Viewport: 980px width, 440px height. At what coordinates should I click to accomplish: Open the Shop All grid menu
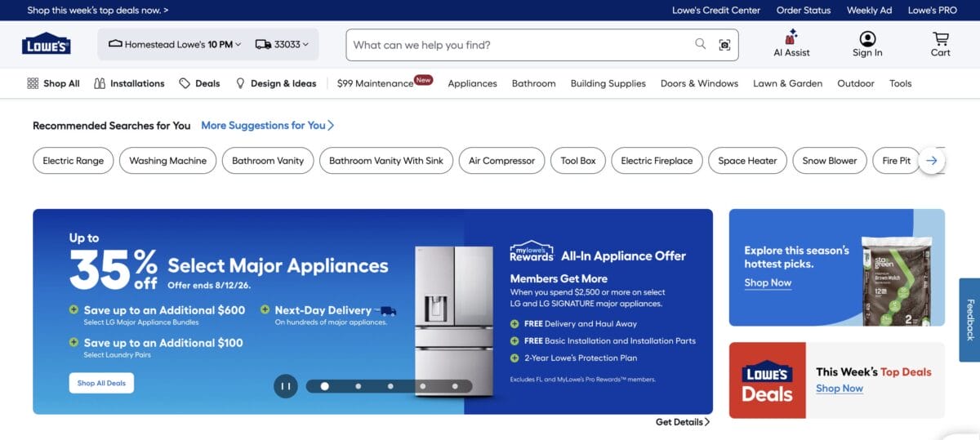[53, 83]
